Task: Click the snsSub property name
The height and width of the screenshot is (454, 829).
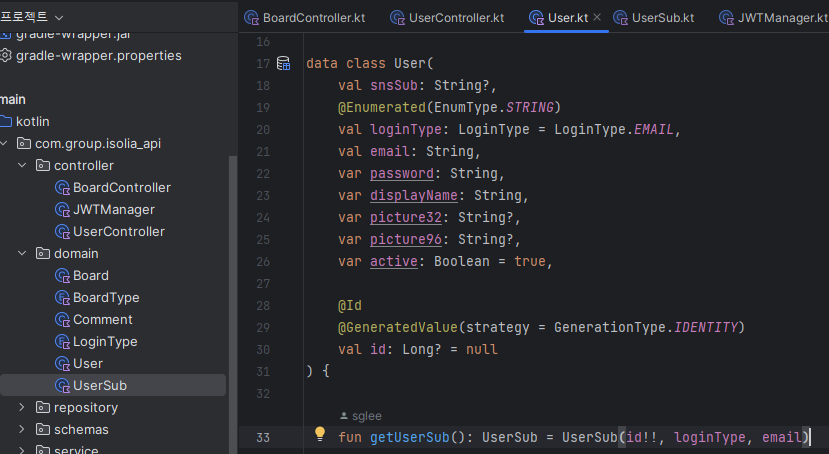Action: (x=393, y=86)
